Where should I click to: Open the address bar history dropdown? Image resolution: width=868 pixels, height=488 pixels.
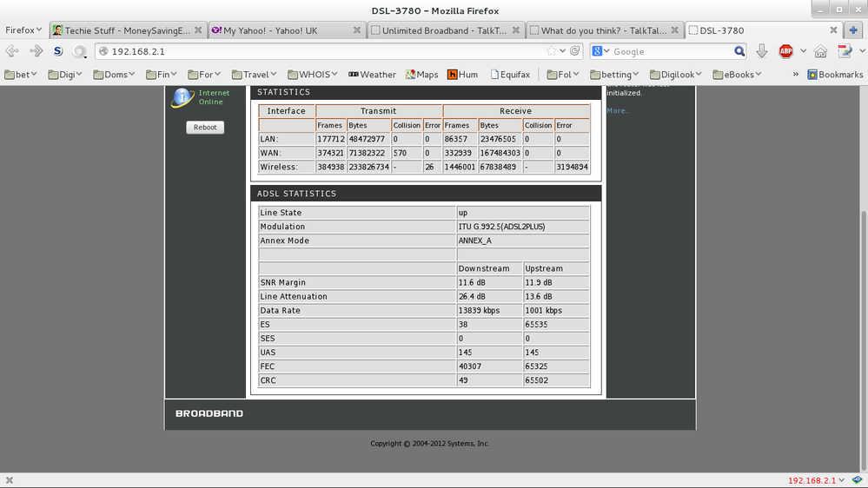[x=563, y=51]
